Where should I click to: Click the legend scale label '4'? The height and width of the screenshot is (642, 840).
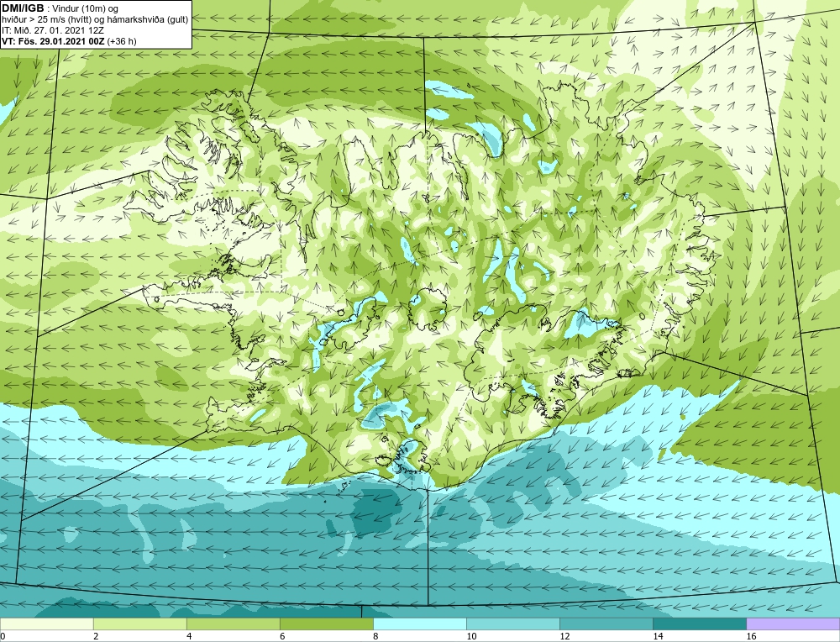tap(189, 636)
